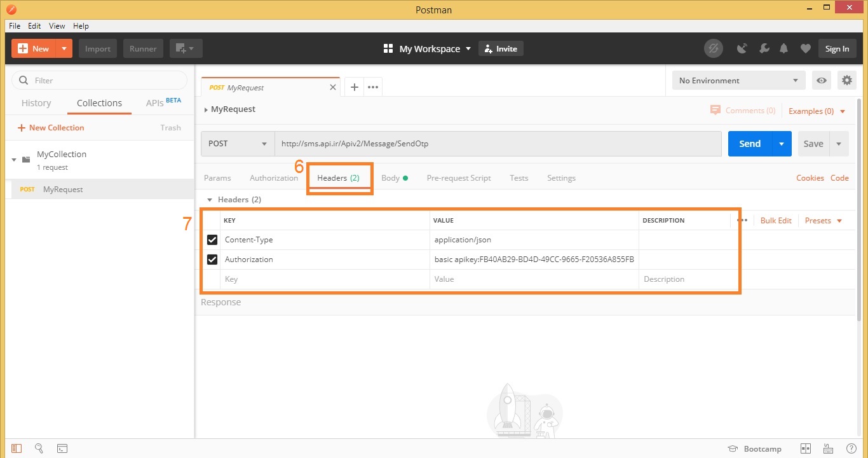This screenshot has height=458, width=868.
Task: Open settings via the wrench icon
Action: [764, 48]
